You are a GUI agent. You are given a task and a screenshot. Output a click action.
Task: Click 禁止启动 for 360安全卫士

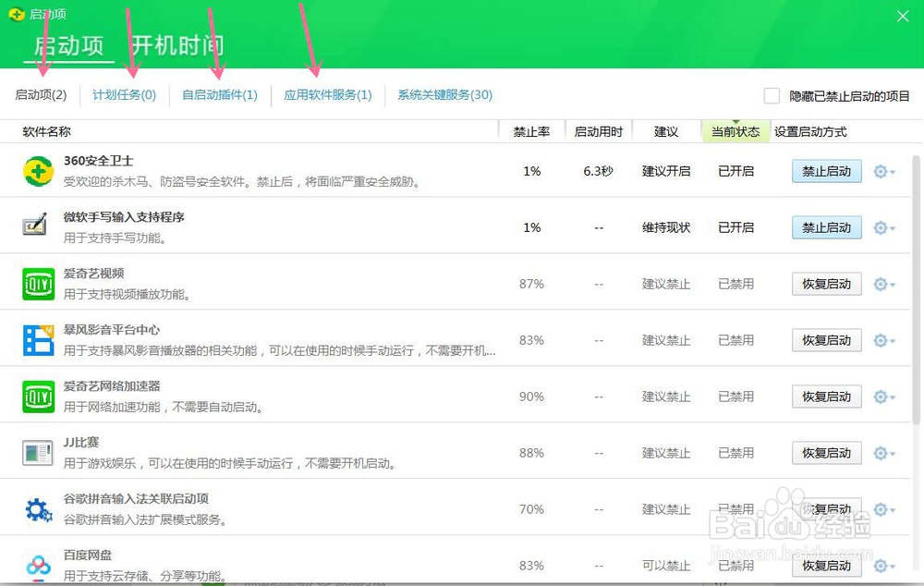click(826, 172)
